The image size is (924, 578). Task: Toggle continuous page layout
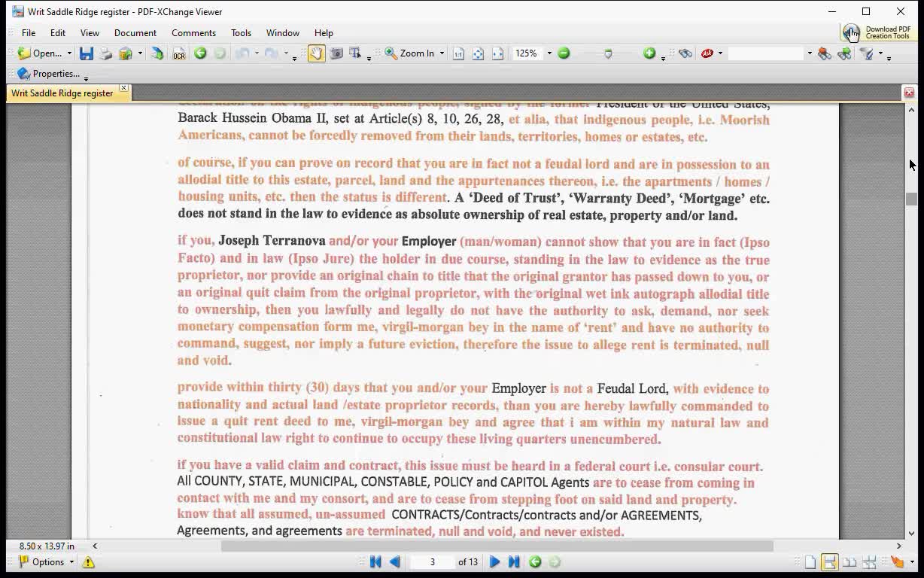pyautogui.click(x=830, y=562)
